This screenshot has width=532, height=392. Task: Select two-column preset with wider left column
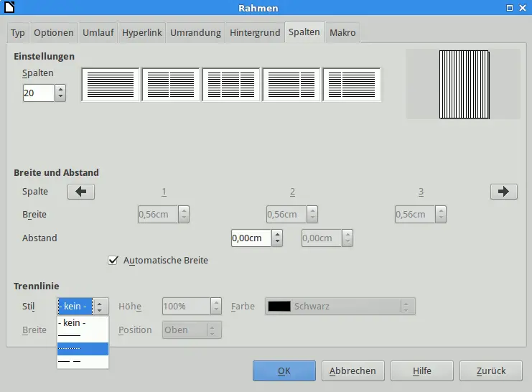coord(291,85)
